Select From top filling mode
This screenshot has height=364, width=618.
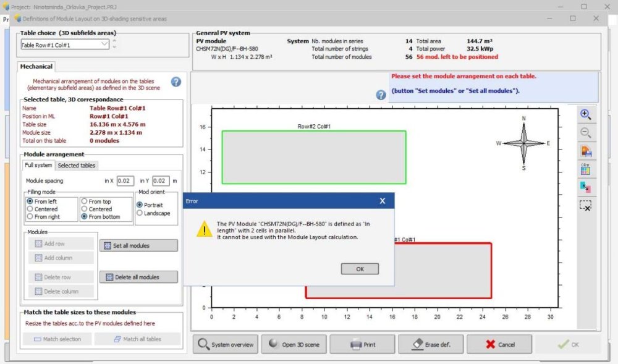point(84,201)
